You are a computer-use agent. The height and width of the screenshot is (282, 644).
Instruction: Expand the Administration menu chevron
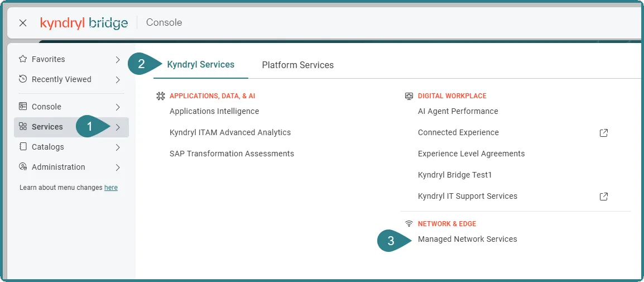coord(118,168)
